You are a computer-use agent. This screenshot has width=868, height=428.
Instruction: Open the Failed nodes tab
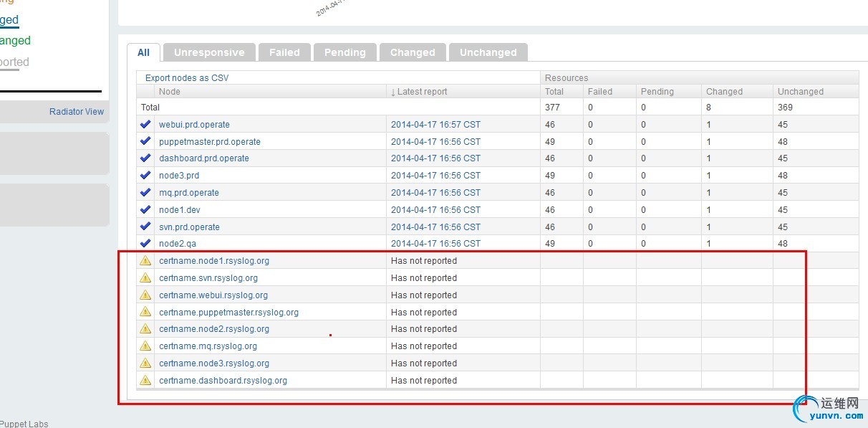coord(284,52)
